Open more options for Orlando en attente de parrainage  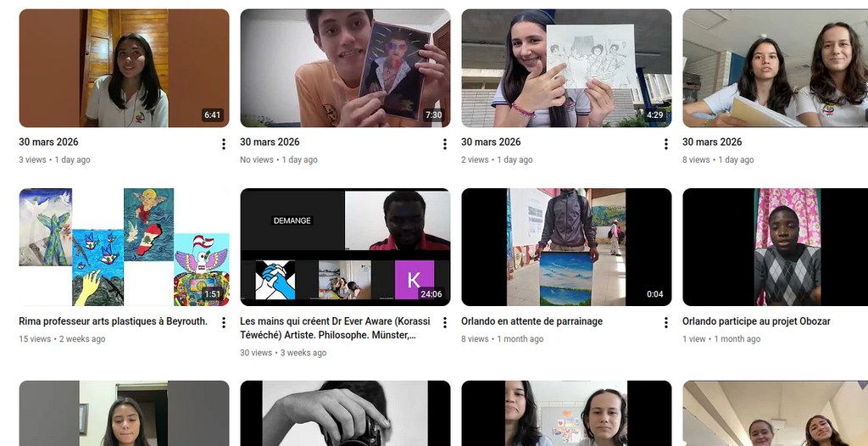(x=666, y=322)
